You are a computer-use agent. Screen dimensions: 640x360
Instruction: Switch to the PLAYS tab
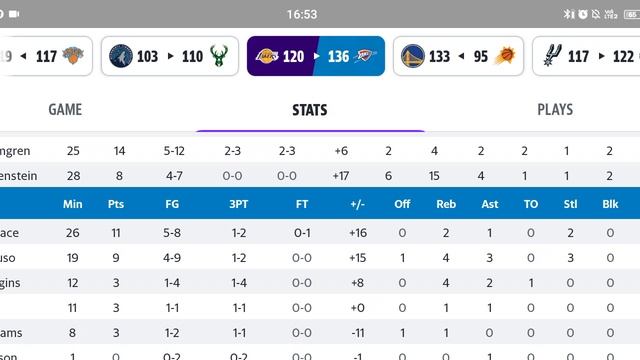pos(555,109)
